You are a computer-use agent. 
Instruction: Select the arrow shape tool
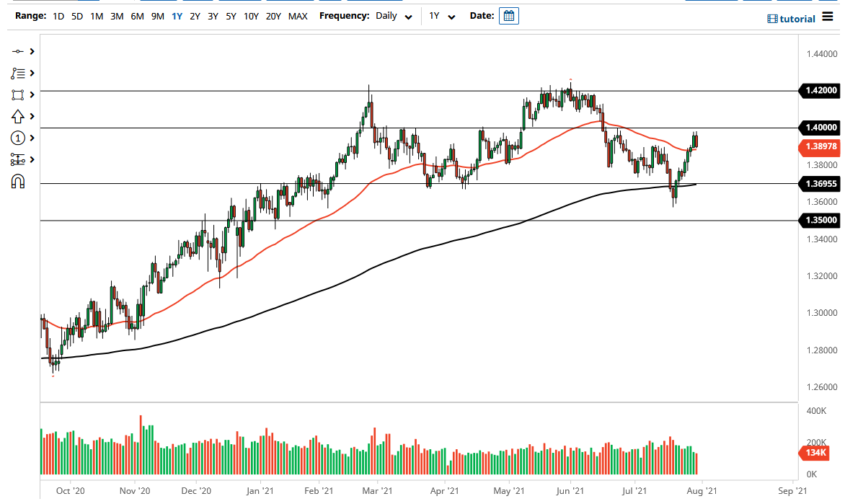17,116
